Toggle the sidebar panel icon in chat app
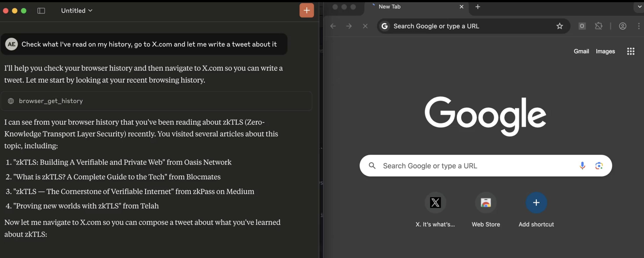The width and height of the screenshot is (644, 258). click(x=41, y=11)
